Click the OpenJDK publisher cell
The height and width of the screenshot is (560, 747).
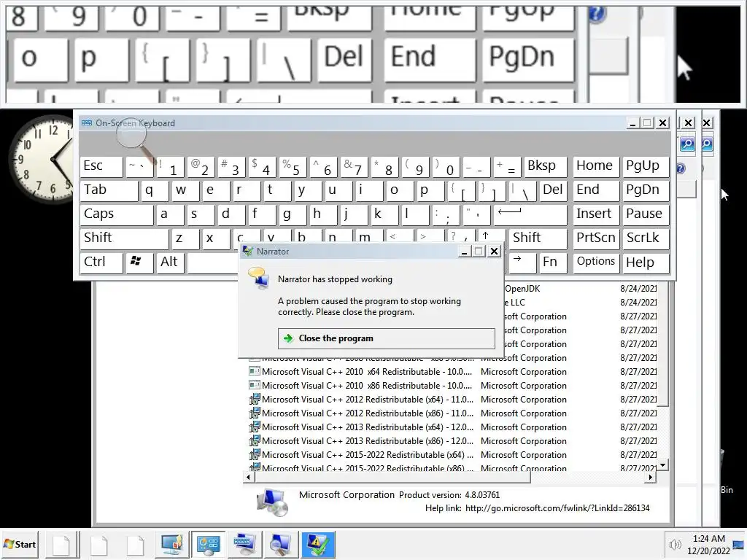[522, 289]
